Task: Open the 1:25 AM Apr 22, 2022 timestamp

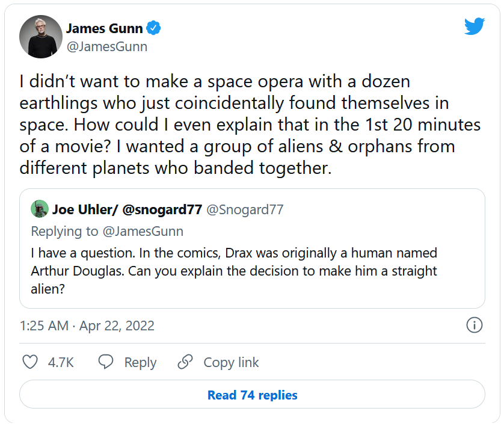Action: point(87,326)
